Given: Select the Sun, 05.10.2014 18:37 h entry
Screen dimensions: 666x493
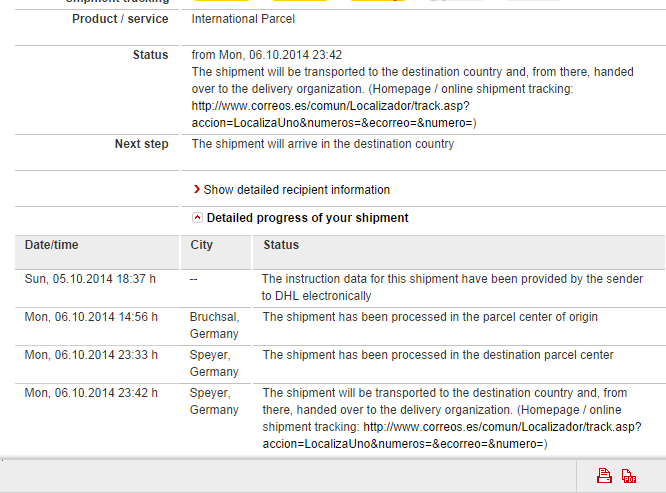Looking at the screenshot, I should [x=90, y=279].
